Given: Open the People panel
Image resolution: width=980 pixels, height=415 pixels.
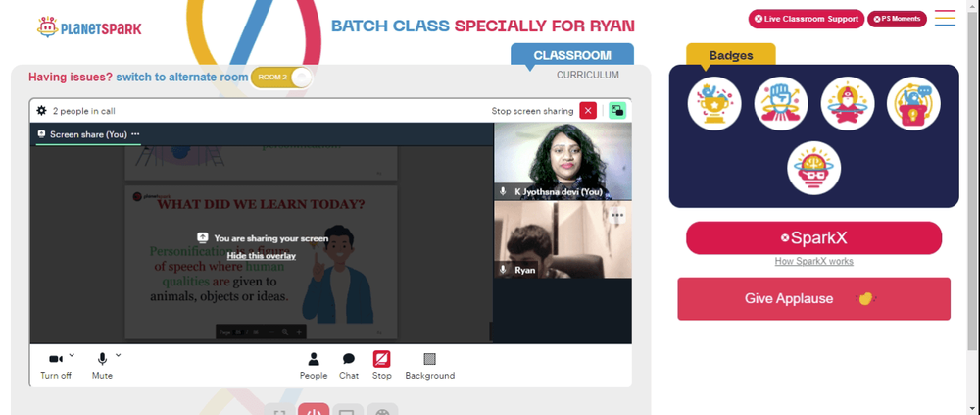Looking at the screenshot, I should point(314,366).
